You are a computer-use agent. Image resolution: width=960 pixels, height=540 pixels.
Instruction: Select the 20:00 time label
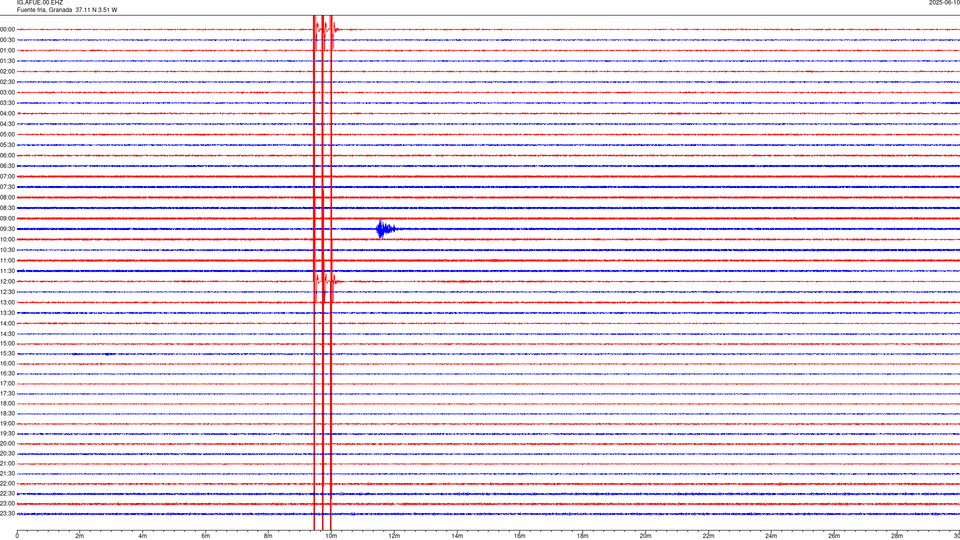coord(8,444)
